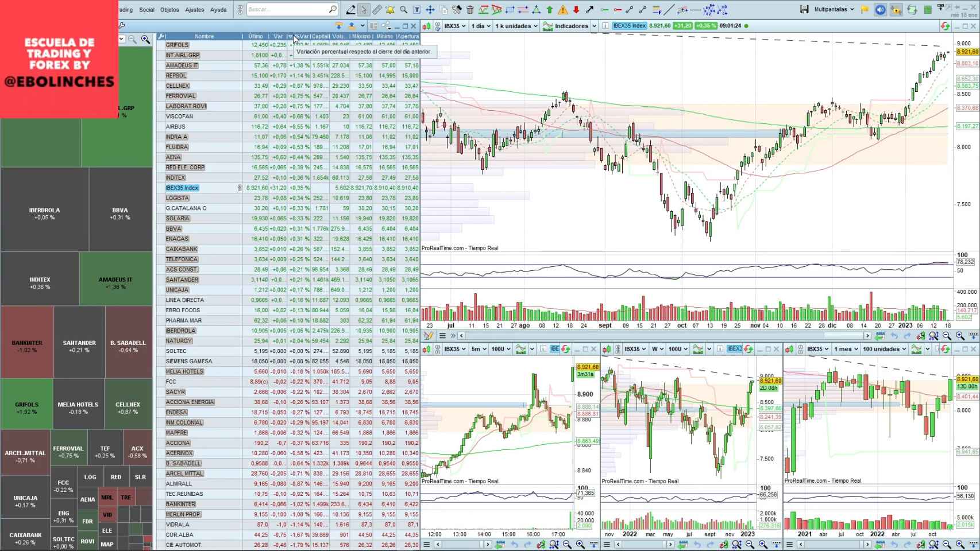Click the green grid table icon
This screenshot has height=551, width=980.
(928, 9)
